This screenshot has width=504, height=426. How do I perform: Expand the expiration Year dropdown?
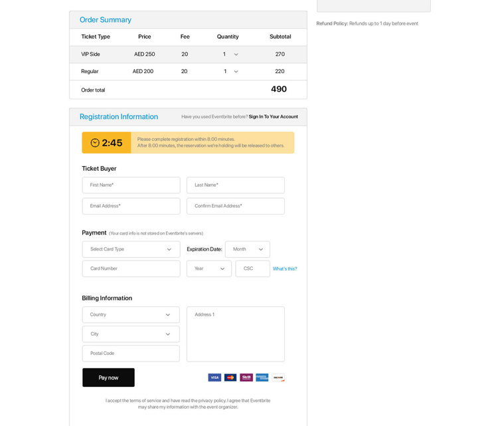coord(209,268)
